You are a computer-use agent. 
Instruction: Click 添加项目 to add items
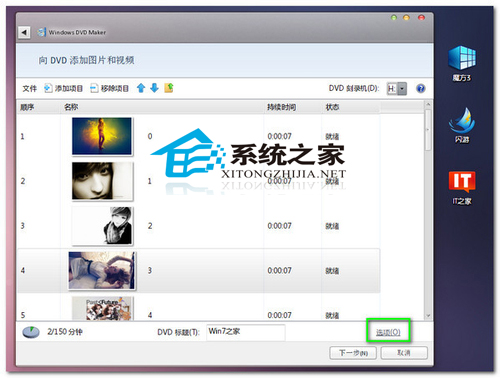pos(63,88)
